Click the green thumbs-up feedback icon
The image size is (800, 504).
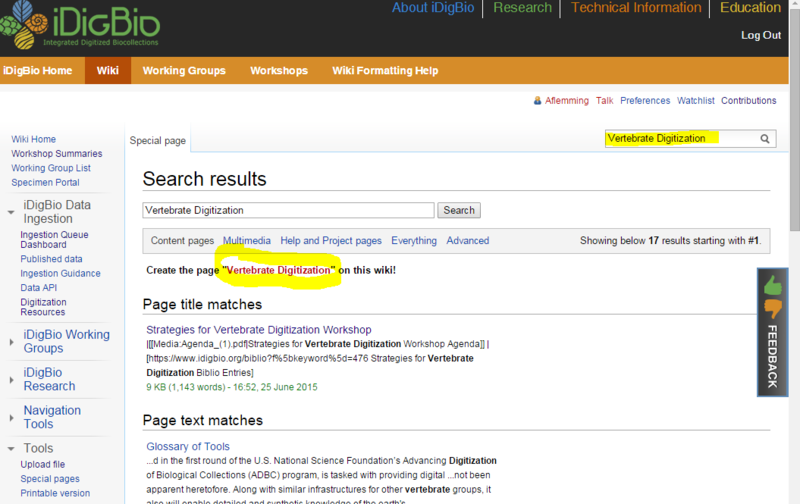coord(772,285)
